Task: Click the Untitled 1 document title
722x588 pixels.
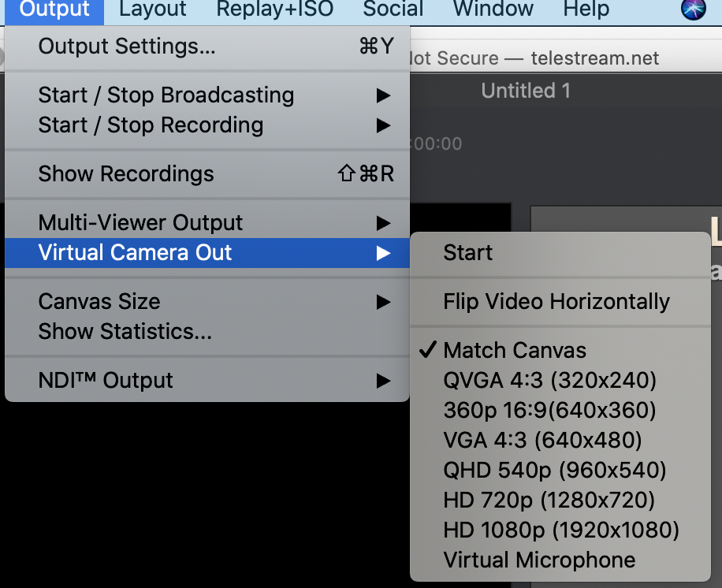Action: 526,91
